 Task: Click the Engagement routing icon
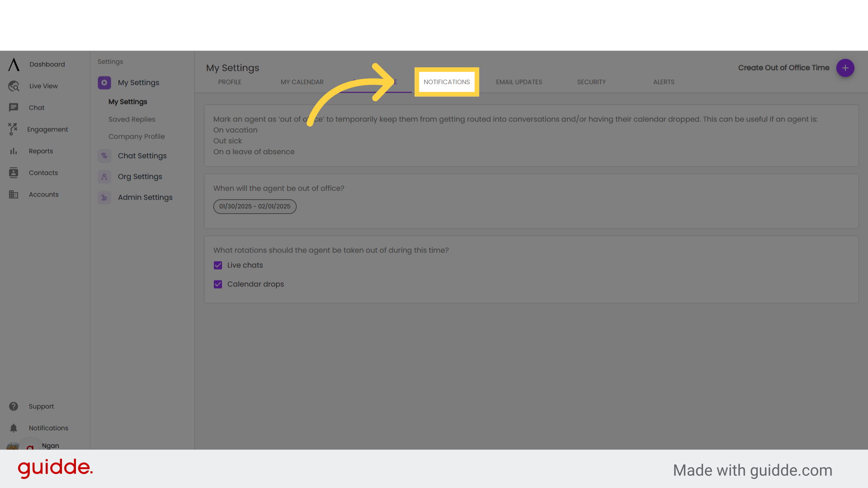pyautogui.click(x=13, y=129)
